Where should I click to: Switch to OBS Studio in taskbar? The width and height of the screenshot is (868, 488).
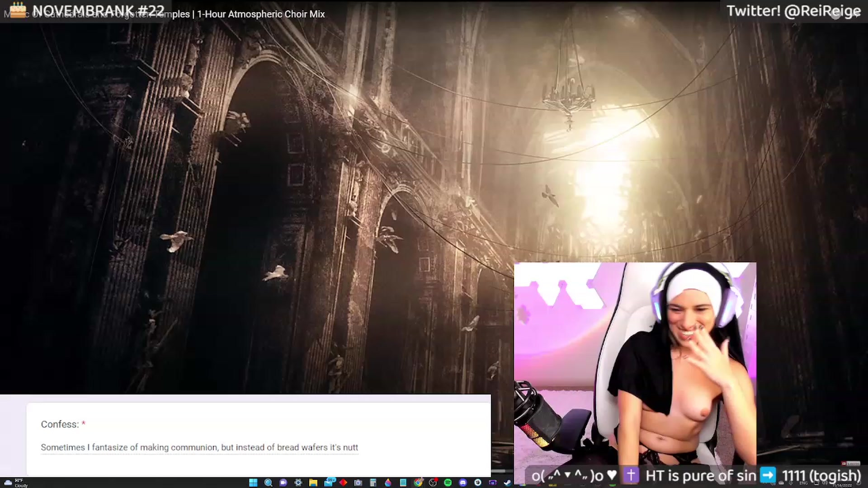click(x=433, y=482)
